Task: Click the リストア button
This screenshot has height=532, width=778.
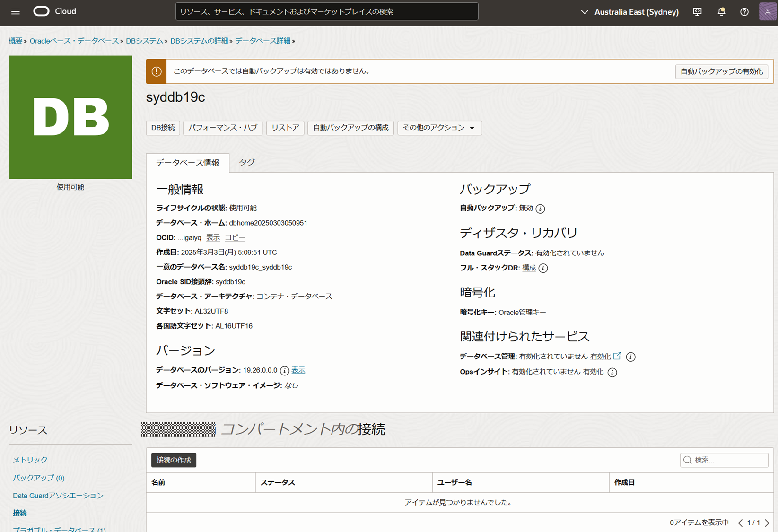Action: click(x=285, y=128)
